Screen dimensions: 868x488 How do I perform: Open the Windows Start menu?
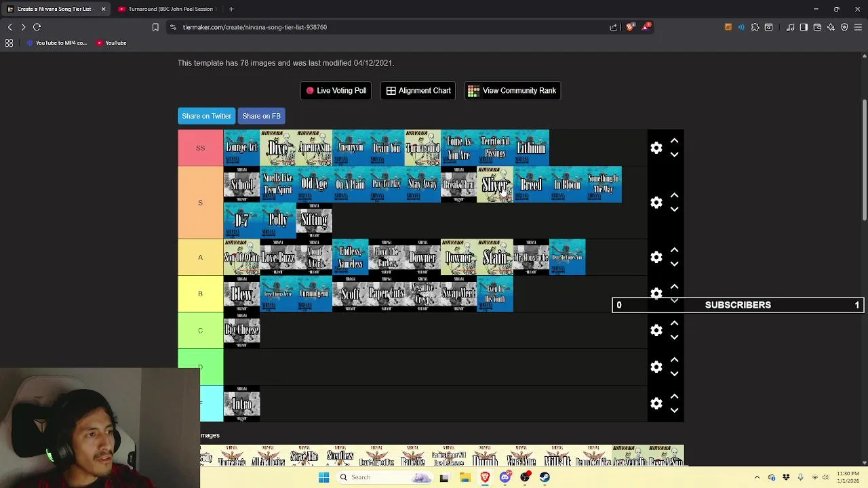(323, 477)
